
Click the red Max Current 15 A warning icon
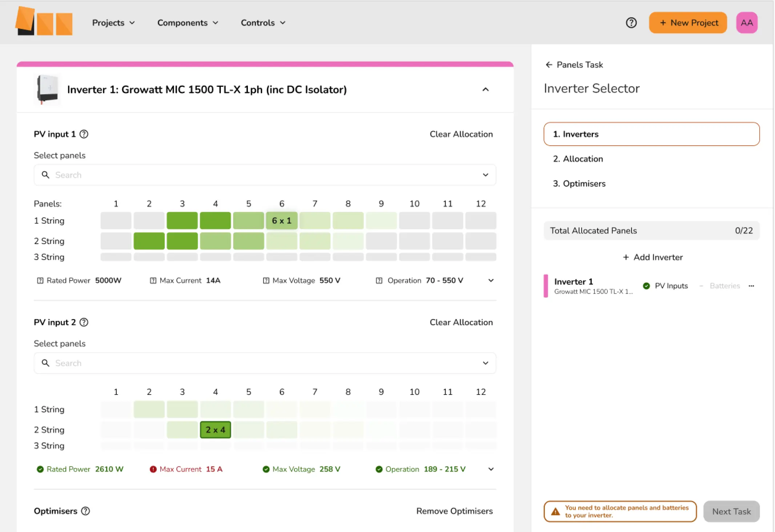point(153,469)
